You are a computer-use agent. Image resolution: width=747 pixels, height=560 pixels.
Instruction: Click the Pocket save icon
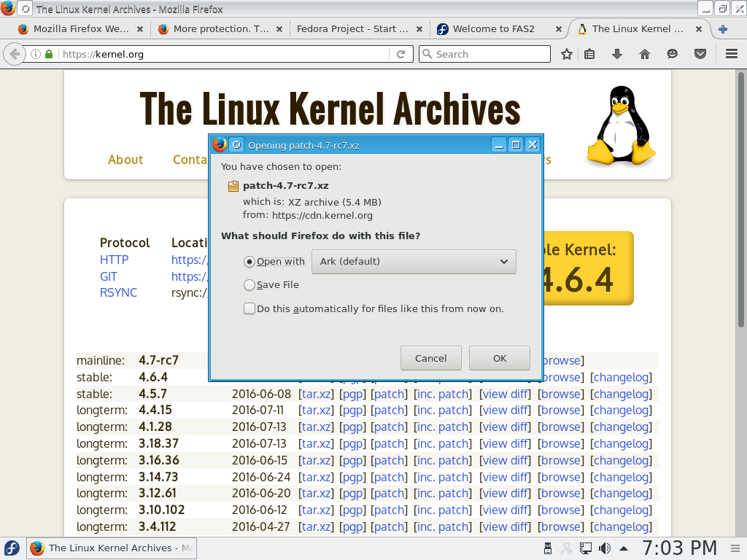[x=700, y=54]
